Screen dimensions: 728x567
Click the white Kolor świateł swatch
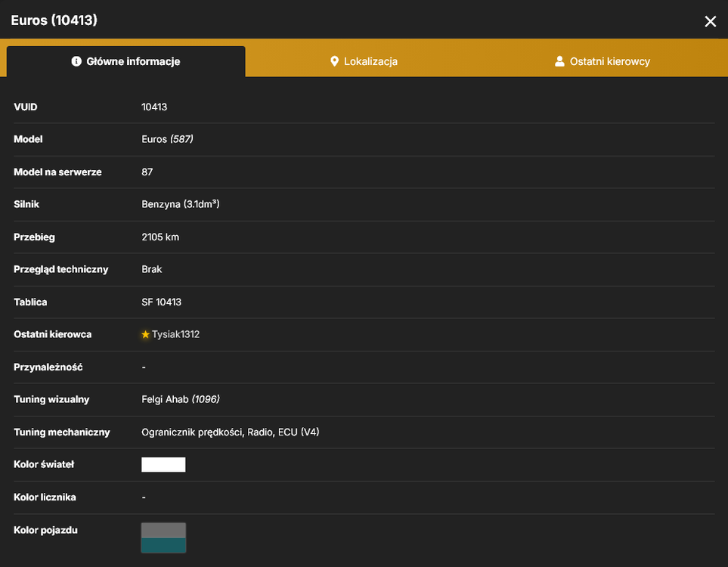click(x=163, y=464)
